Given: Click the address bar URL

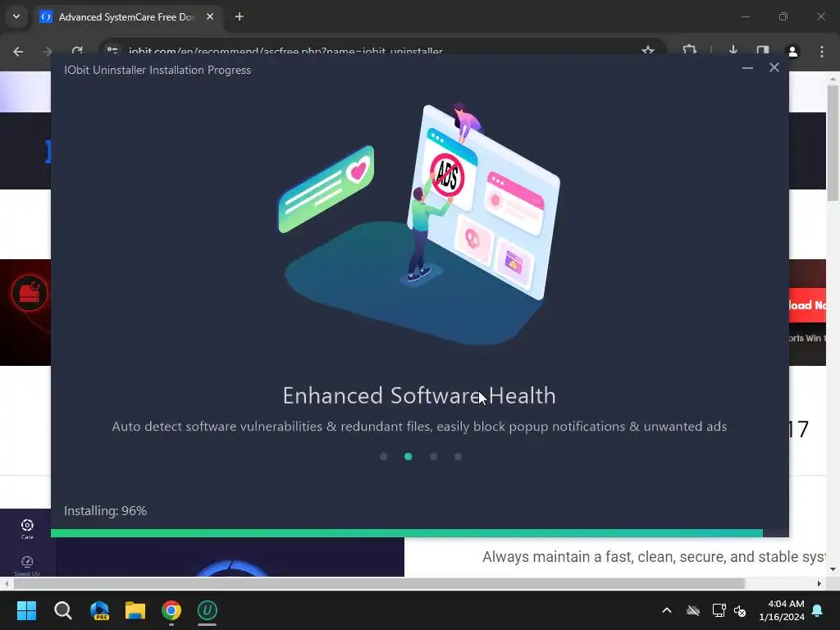Looking at the screenshot, I should pyautogui.click(x=285, y=52).
